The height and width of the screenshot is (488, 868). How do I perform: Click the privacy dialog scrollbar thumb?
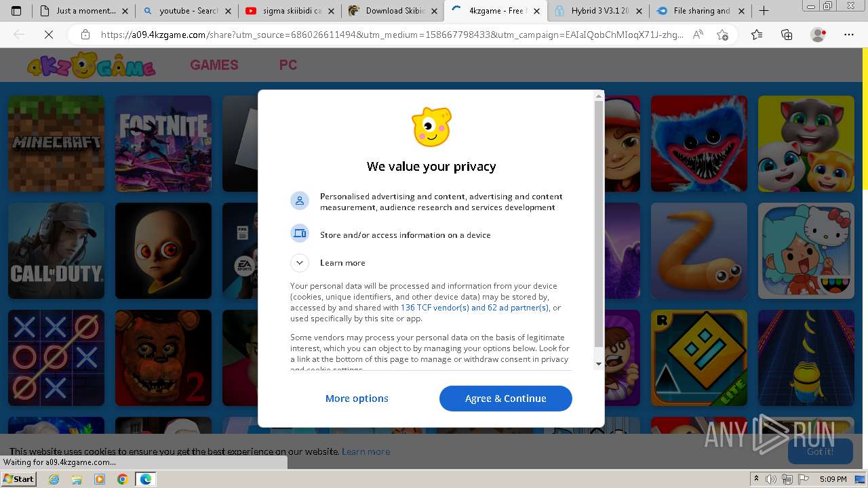pos(598,224)
